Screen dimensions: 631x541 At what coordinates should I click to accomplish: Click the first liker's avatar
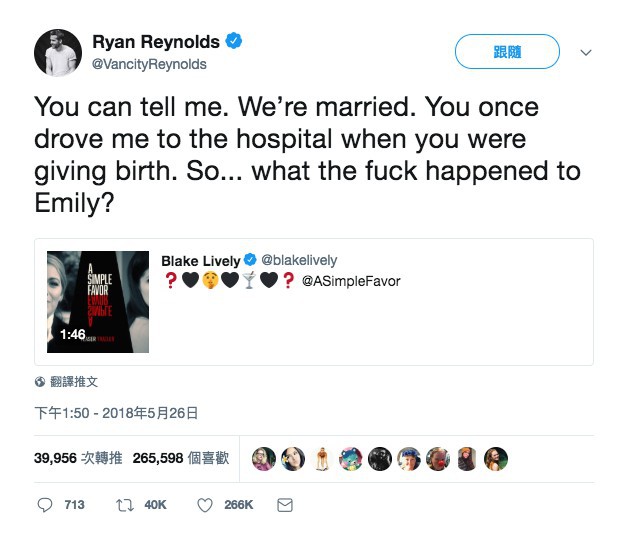263,458
